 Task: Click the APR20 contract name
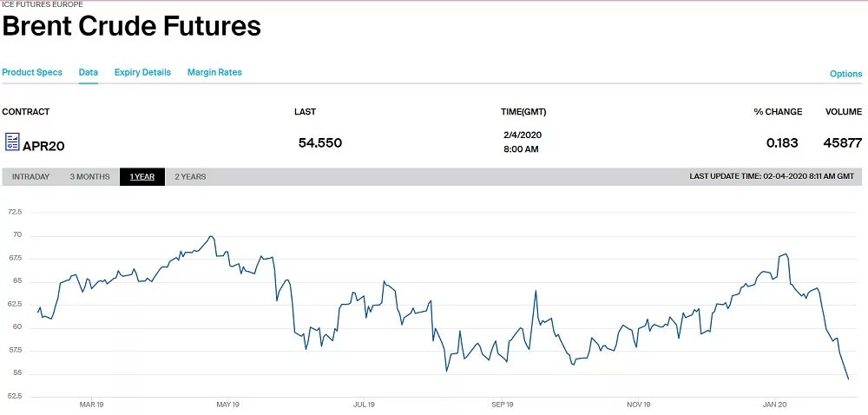[43, 146]
